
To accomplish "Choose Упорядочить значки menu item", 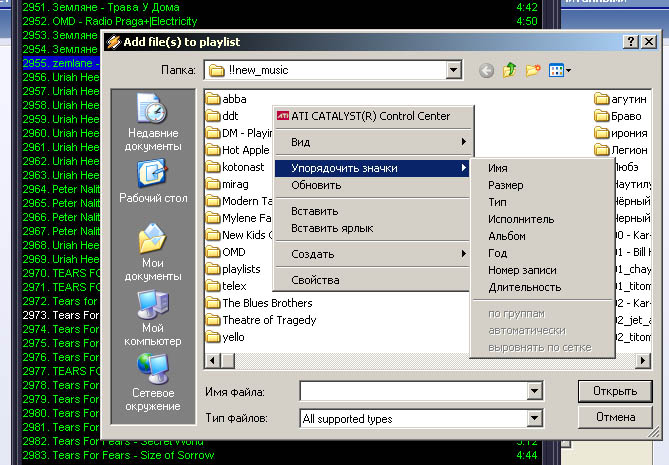I will 372,168.
